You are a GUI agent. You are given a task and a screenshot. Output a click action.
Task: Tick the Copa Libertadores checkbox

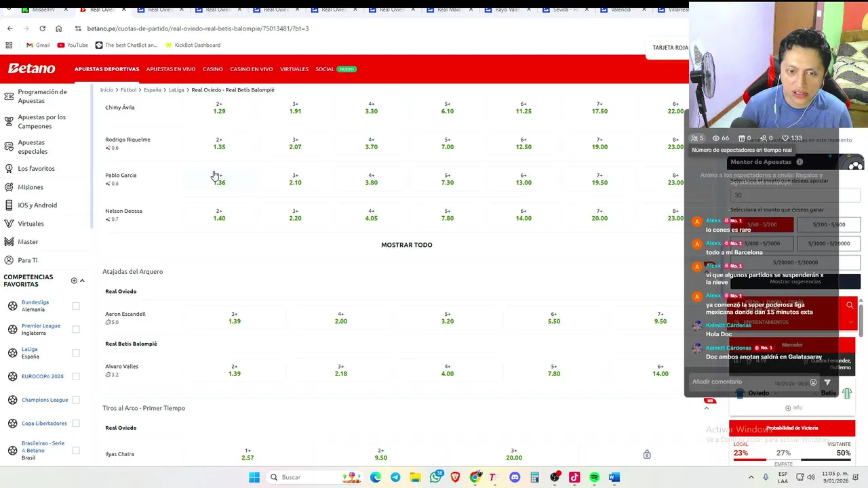click(76, 424)
